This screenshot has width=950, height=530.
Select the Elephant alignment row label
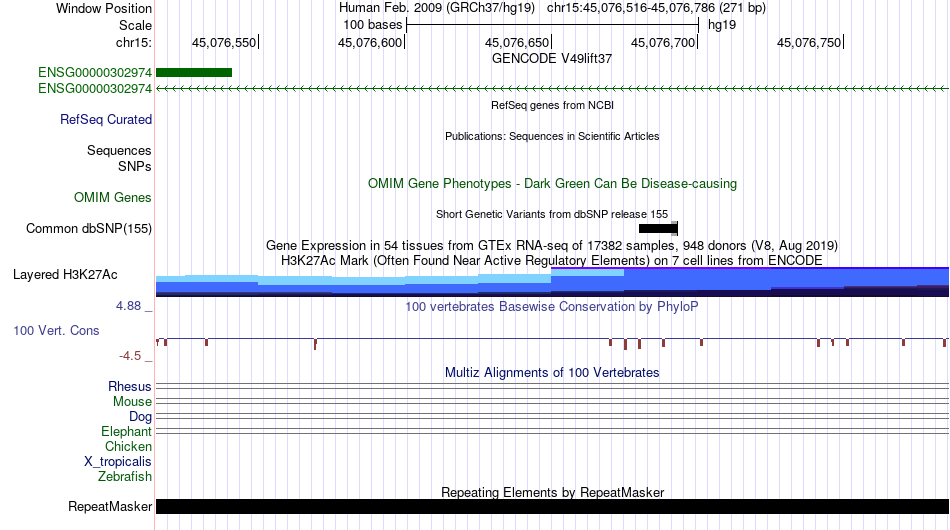[126, 431]
